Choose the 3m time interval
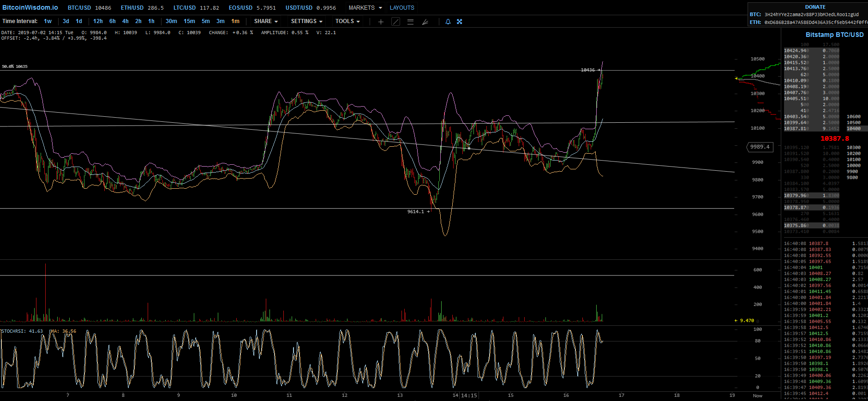 pyautogui.click(x=221, y=21)
